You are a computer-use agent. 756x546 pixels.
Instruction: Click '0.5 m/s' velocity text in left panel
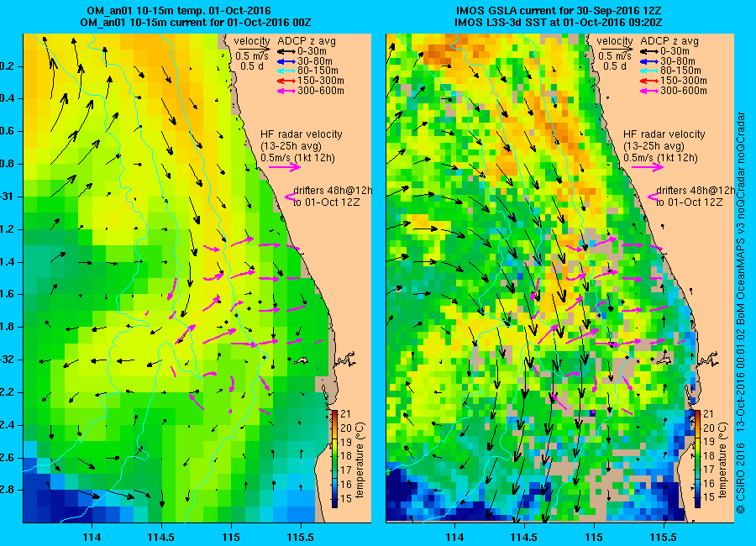[x=252, y=56]
